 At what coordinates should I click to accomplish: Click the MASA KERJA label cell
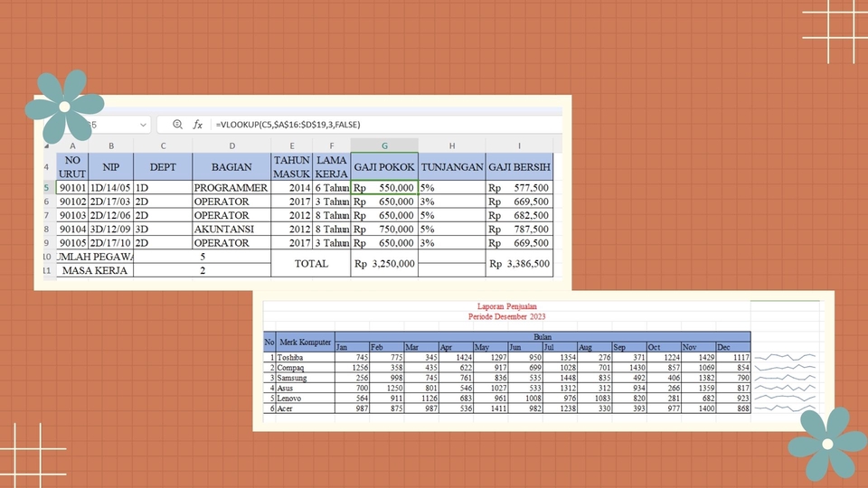click(x=95, y=270)
